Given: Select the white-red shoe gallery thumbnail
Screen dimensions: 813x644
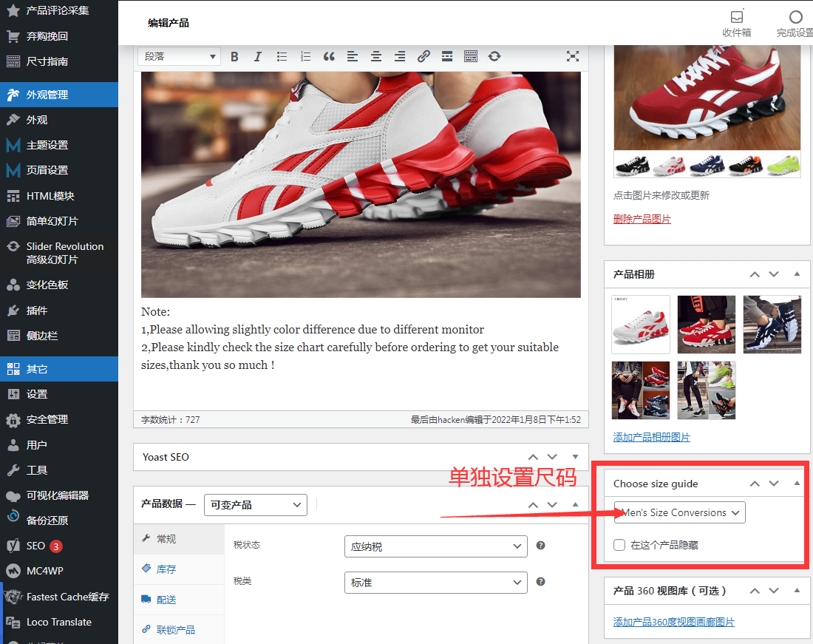Looking at the screenshot, I should 641,325.
